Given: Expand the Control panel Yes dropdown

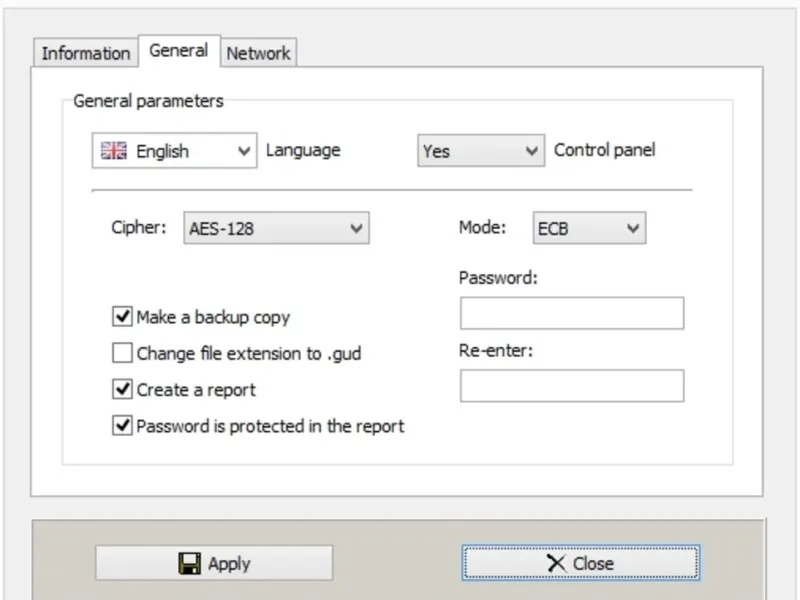Looking at the screenshot, I should pos(480,151).
